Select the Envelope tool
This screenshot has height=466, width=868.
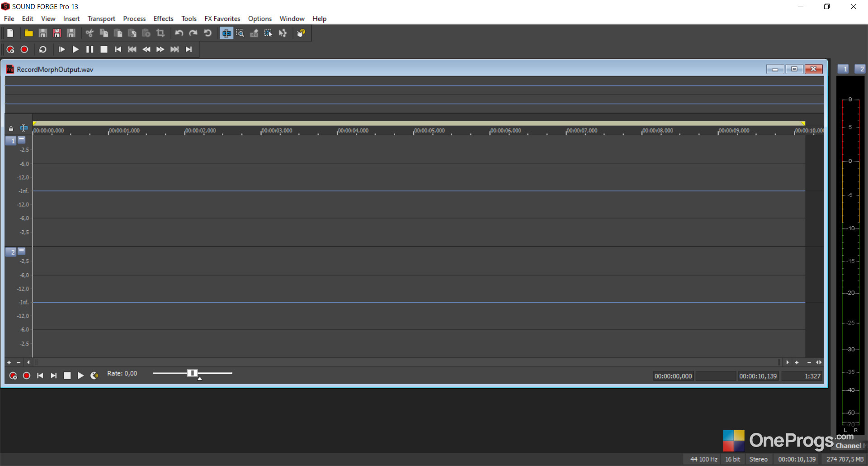click(x=283, y=33)
